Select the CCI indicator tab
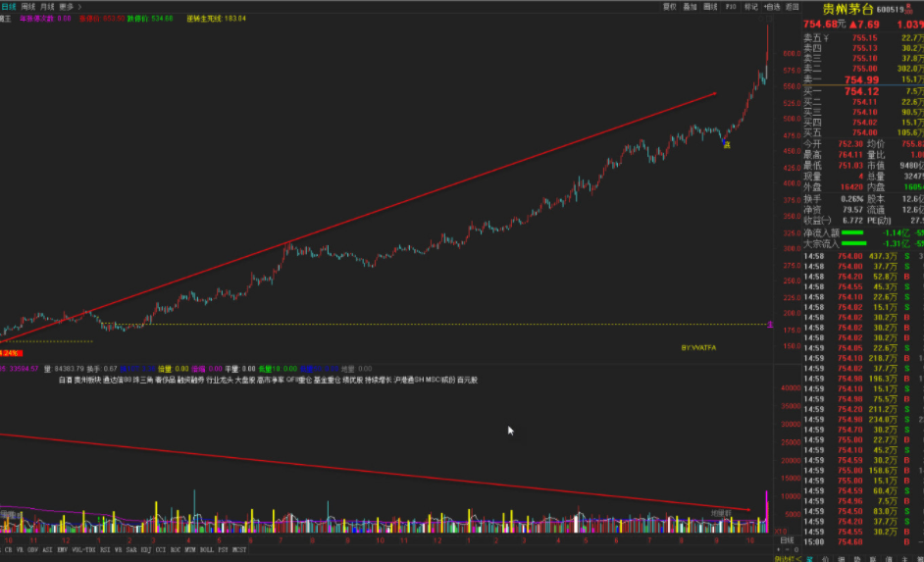The width and height of the screenshot is (924, 562). (160, 549)
